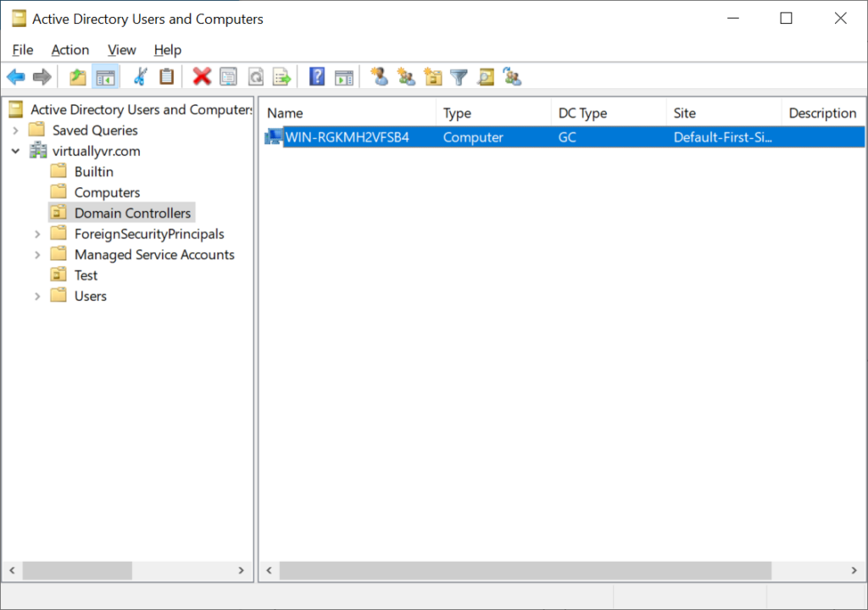The width and height of the screenshot is (868, 610).
Task: Select the Users container label
Action: 90,297
